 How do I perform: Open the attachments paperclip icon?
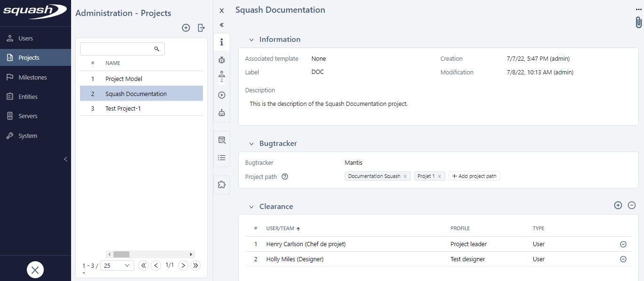pos(638,22)
